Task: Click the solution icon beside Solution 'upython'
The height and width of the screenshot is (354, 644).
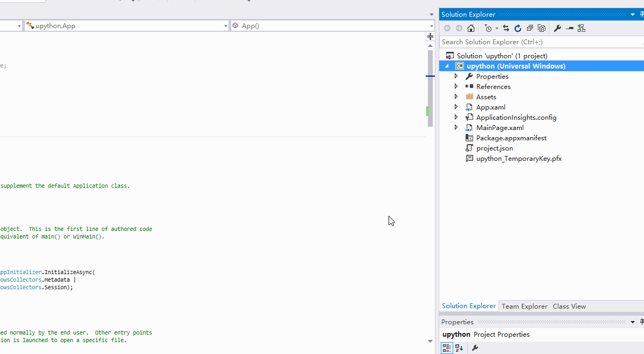Action: point(450,56)
